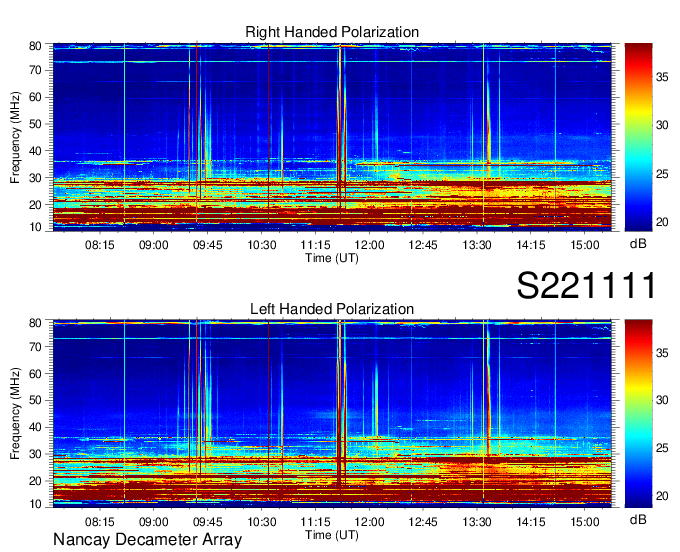
Task: Click the 25 dB label on bottom colorbar
Action: point(662,447)
